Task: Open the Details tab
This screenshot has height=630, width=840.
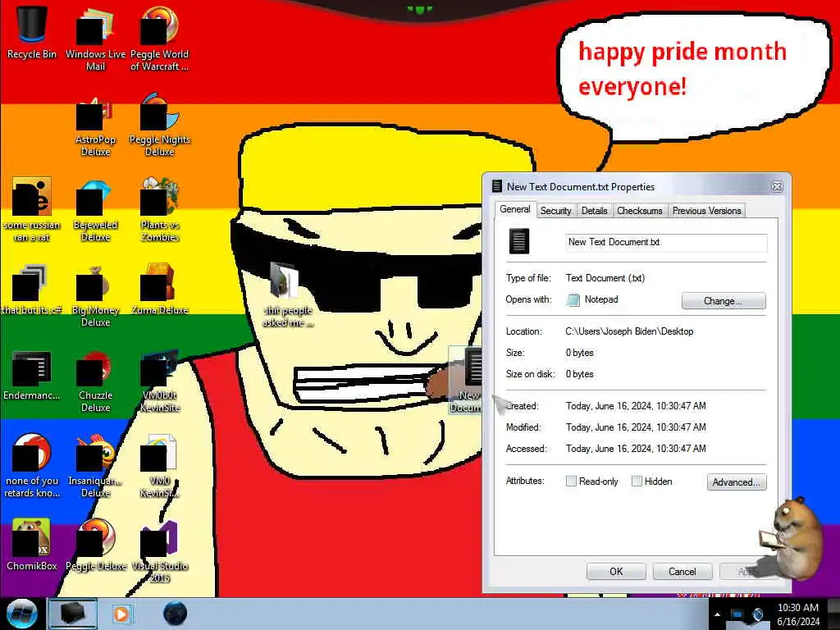Action: click(x=594, y=211)
